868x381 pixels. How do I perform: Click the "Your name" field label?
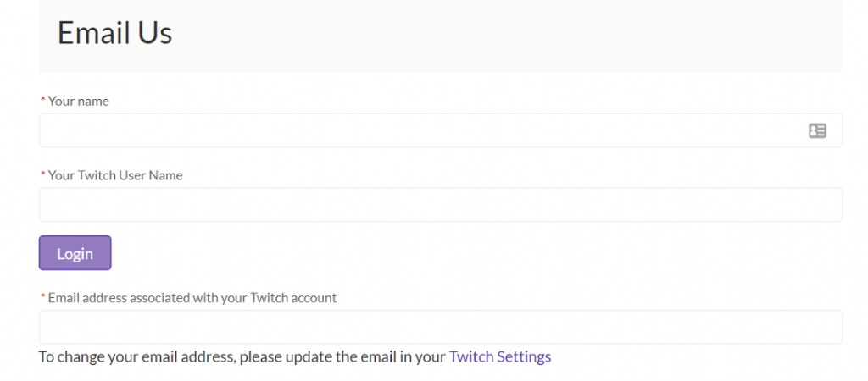(78, 101)
